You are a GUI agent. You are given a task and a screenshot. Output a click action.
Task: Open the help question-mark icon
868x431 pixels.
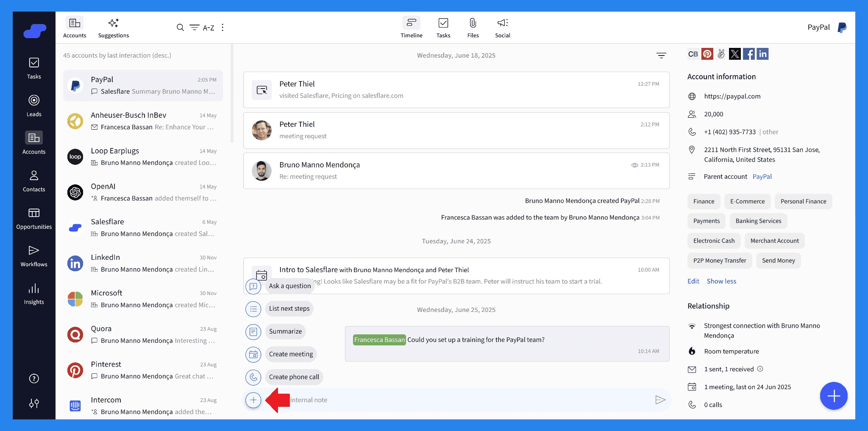pos(34,379)
